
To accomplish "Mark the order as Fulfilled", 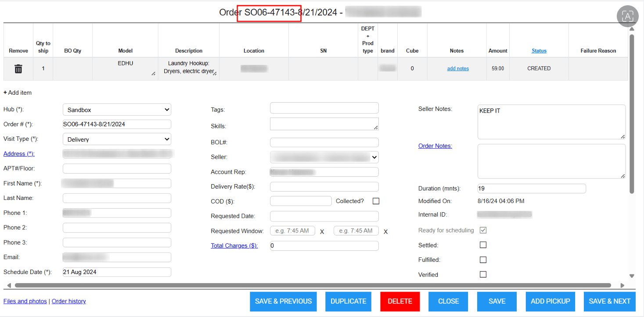I will tap(483, 260).
